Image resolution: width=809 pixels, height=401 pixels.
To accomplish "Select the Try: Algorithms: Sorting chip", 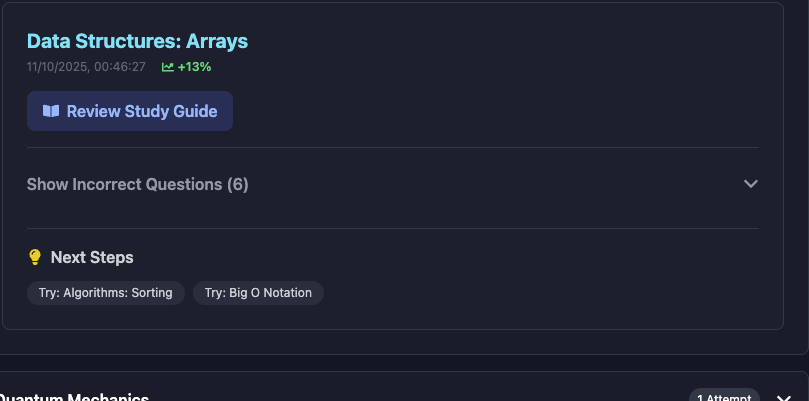I will pyautogui.click(x=106, y=293).
